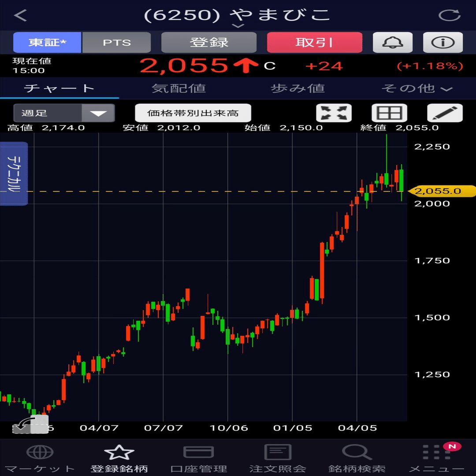Expand the その他 dropdown tab

point(416,88)
